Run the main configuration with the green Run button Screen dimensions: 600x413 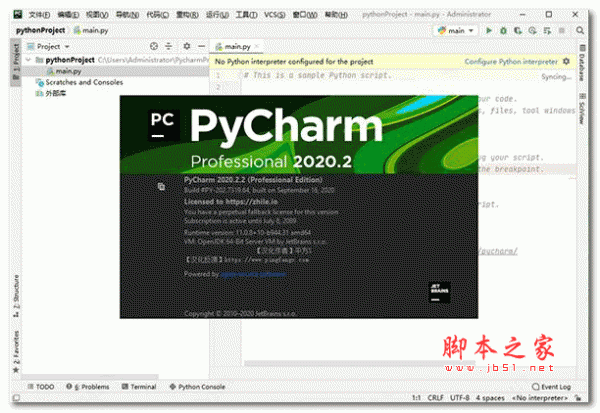[x=489, y=30]
